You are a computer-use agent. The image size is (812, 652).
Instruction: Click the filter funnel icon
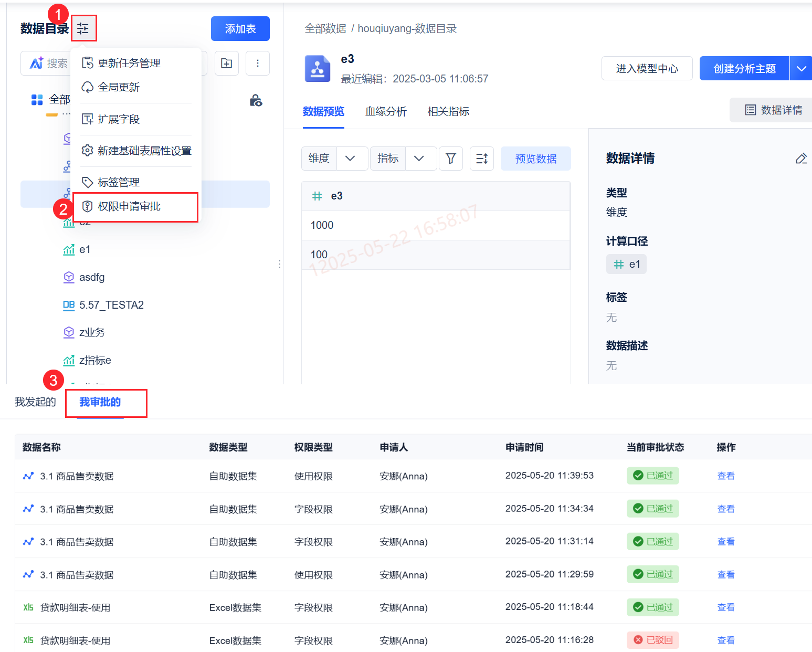coord(451,159)
